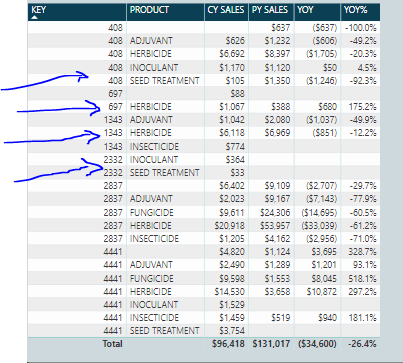Select the 408 SEED TREATMENT cell
Viewport: 403px width, 363px height.
165,81
